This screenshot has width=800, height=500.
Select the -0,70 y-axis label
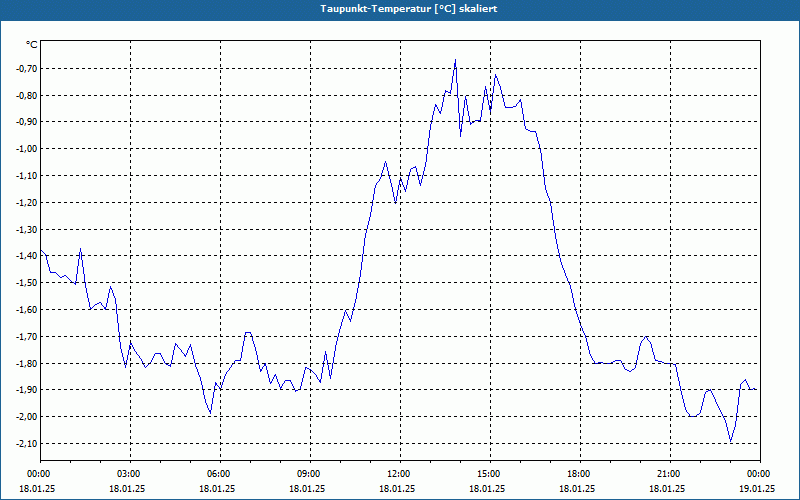coord(27,68)
